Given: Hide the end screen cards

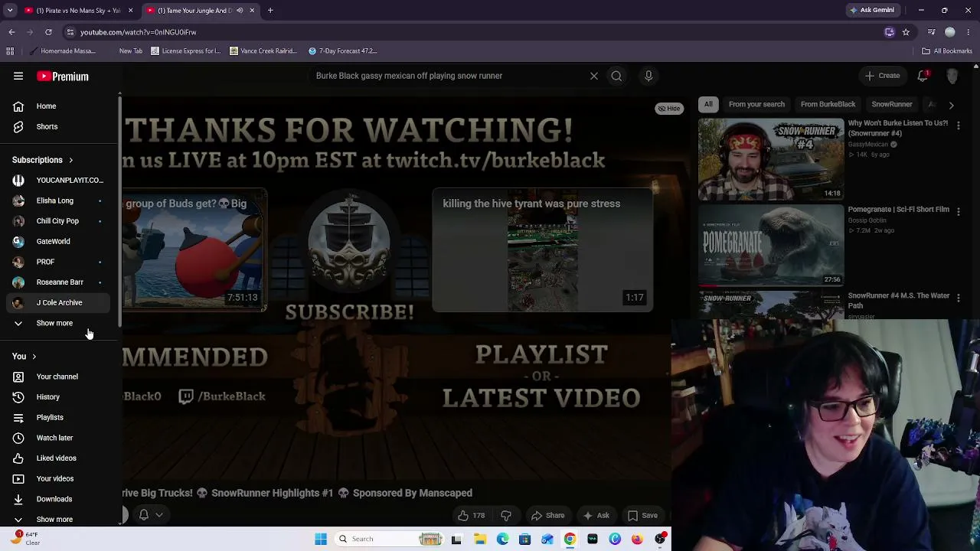Looking at the screenshot, I should coord(669,109).
